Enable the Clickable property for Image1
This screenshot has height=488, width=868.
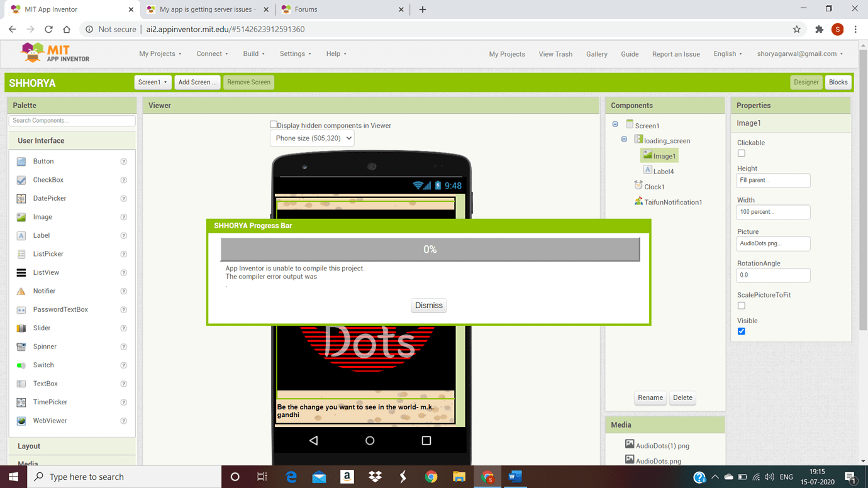[x=741, y=153]
